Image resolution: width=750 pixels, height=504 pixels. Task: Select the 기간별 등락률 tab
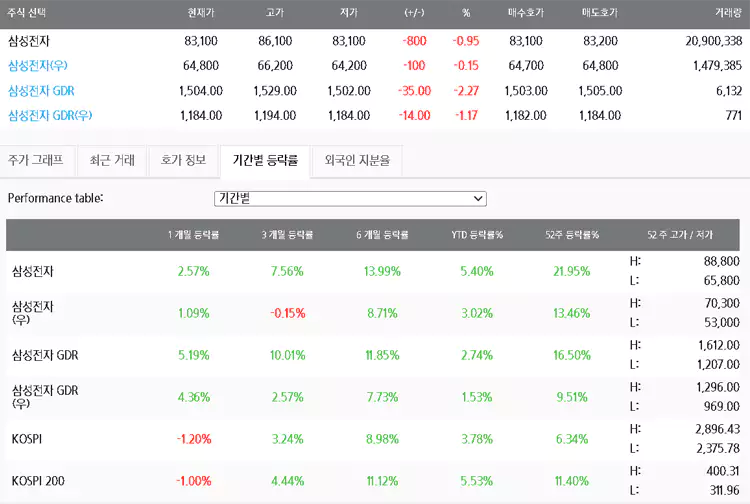click(x=265, y=160)
